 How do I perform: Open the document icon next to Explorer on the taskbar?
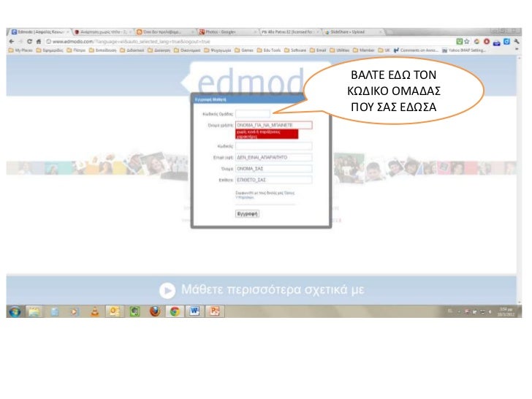(54, 311)
